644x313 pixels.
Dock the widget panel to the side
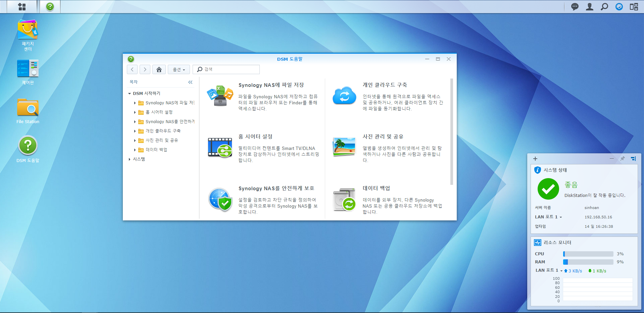(633, 159)
